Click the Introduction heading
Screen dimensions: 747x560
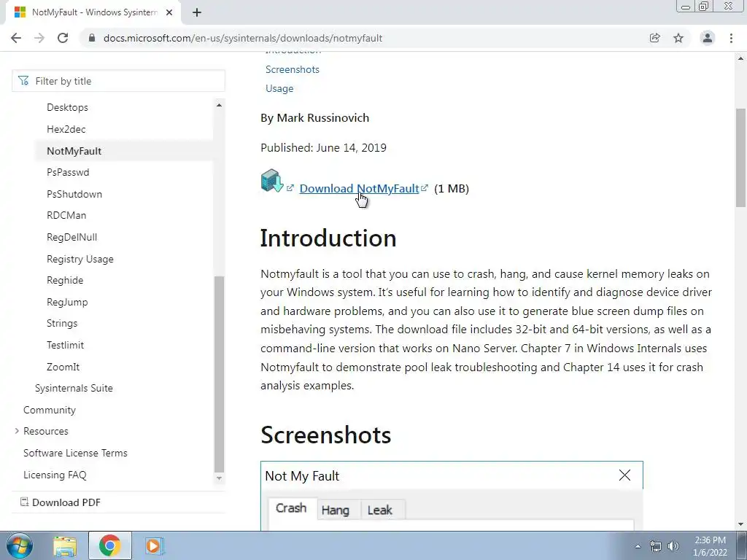[328, 238]
